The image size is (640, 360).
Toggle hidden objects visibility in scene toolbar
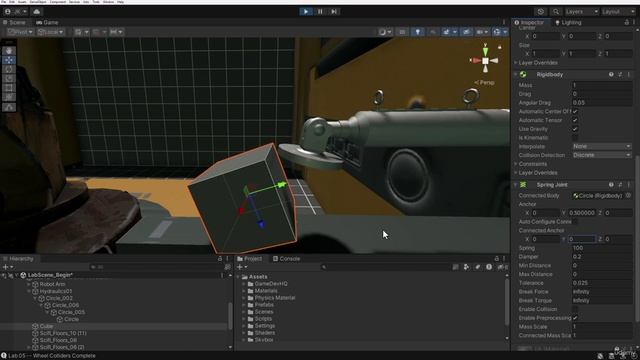[467, 32]
